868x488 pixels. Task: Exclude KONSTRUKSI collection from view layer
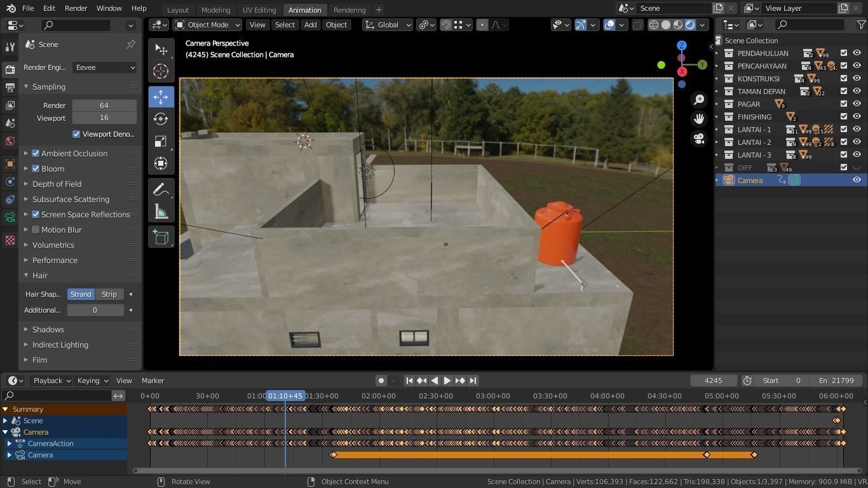tap(844, 79)
